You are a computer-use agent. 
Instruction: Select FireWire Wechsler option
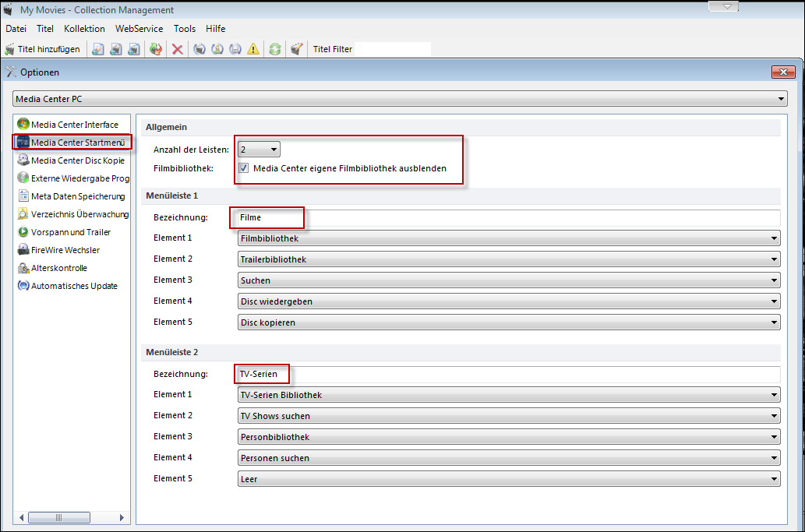pyautogui.click(x=59, y=250)
